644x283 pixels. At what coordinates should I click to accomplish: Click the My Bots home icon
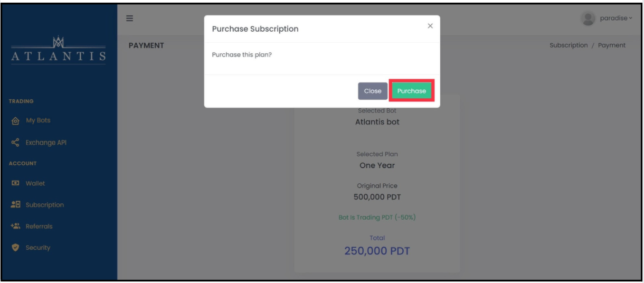tap(14, 120)
